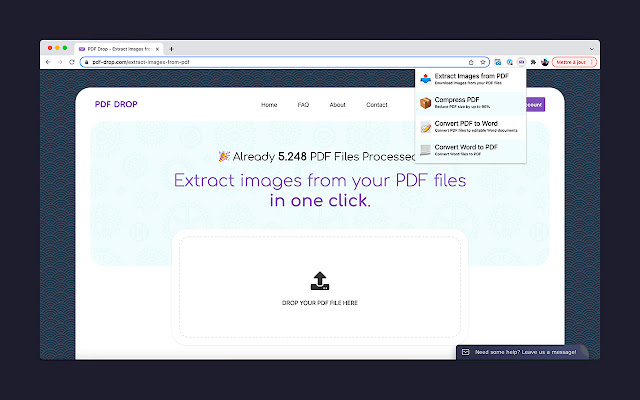Click 'Reduce PDF size by up to 90%' subtitle
This screenshot has height=400, width=640.
pyautogui.click(x=462, y=107)
